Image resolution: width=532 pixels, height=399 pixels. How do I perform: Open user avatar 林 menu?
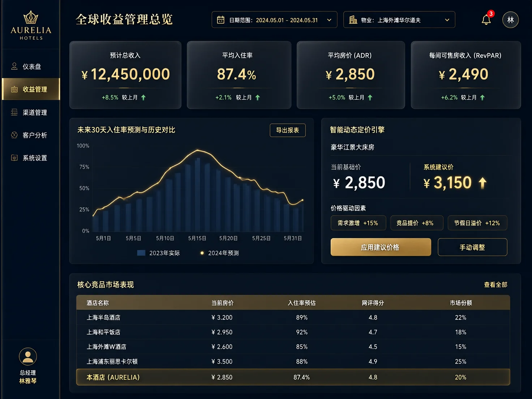(x=510, y=20)
